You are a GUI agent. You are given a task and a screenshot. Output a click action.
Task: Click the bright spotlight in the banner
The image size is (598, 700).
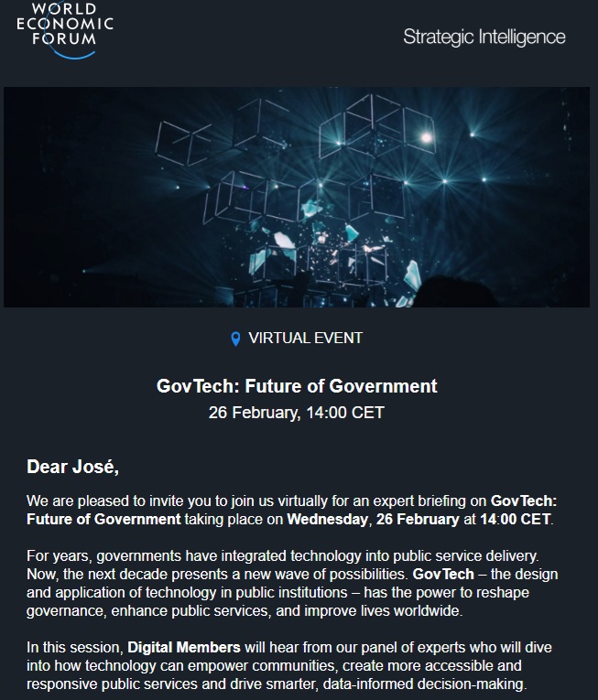click(425, 138)
